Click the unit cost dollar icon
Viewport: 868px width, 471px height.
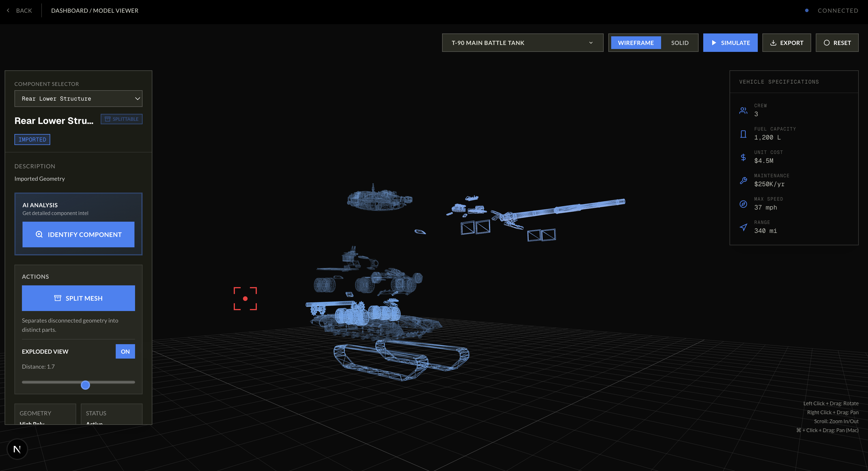[743, 157]
